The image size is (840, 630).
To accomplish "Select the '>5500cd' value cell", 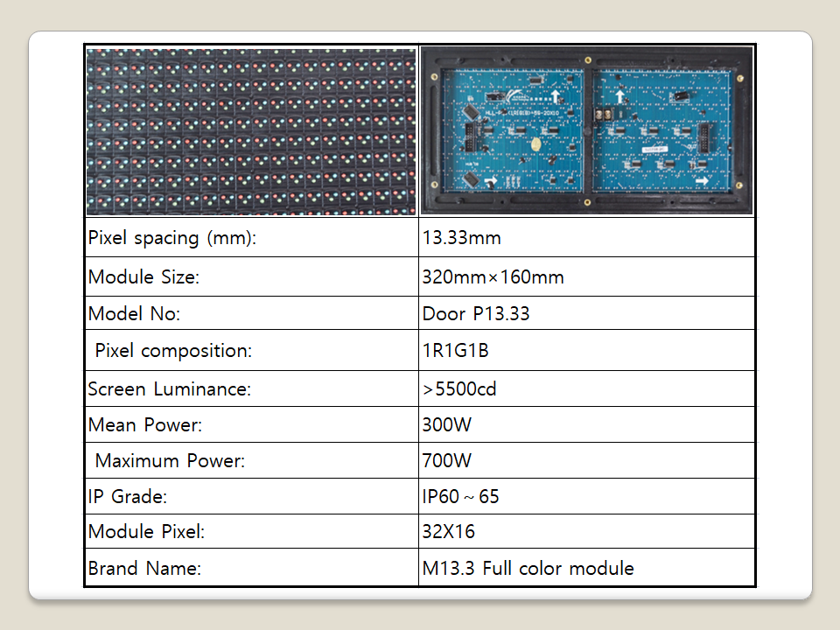I will point(459,389).
